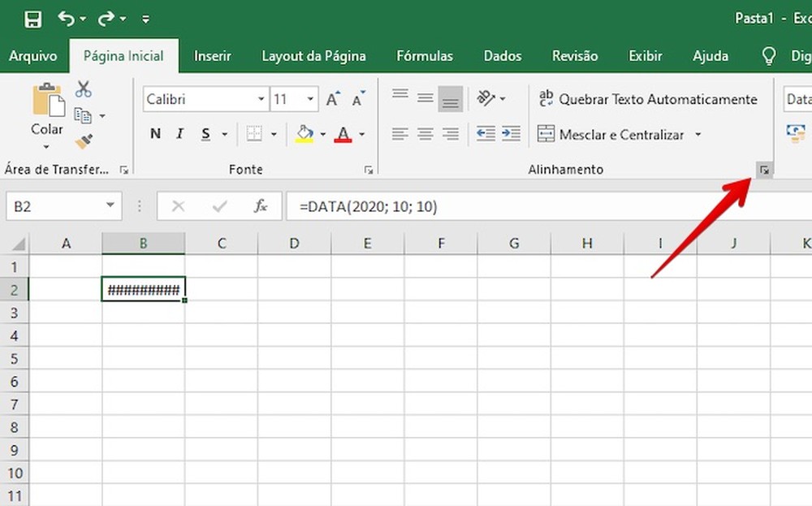Screen dimensions: 812x506
Task: Select column D header
Action: (294, 243)
